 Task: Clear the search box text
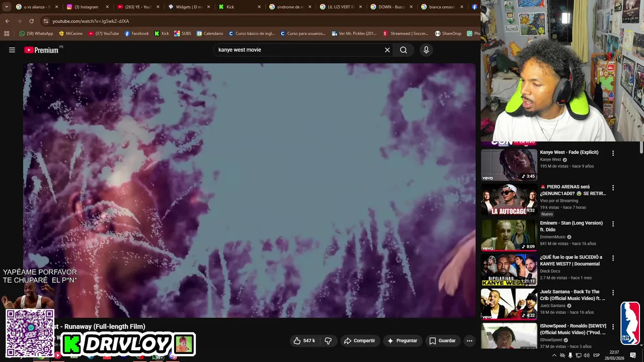(387, 50)
